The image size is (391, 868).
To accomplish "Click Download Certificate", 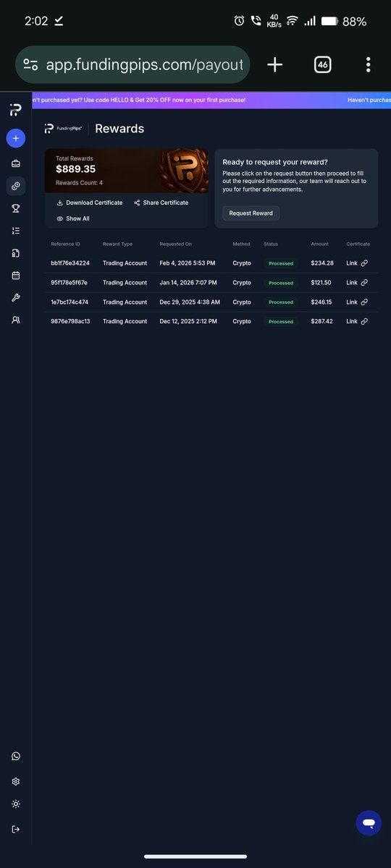I will point(90,203).
